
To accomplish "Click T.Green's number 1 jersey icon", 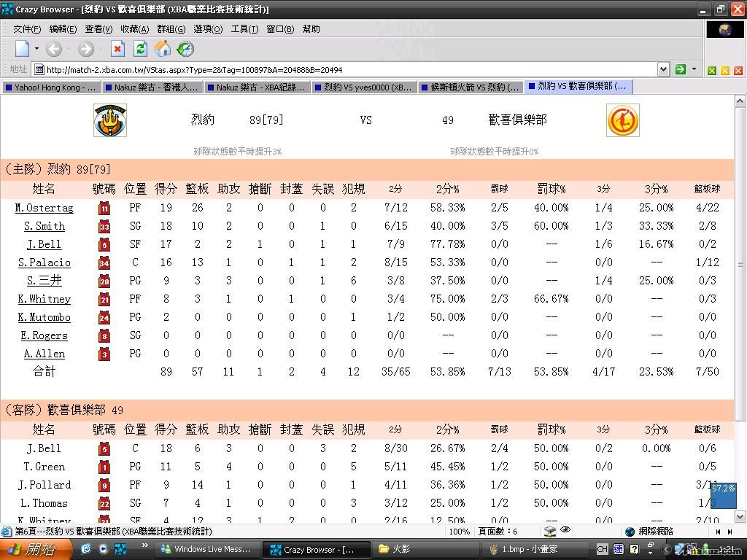I will click(x=104, y=467).
